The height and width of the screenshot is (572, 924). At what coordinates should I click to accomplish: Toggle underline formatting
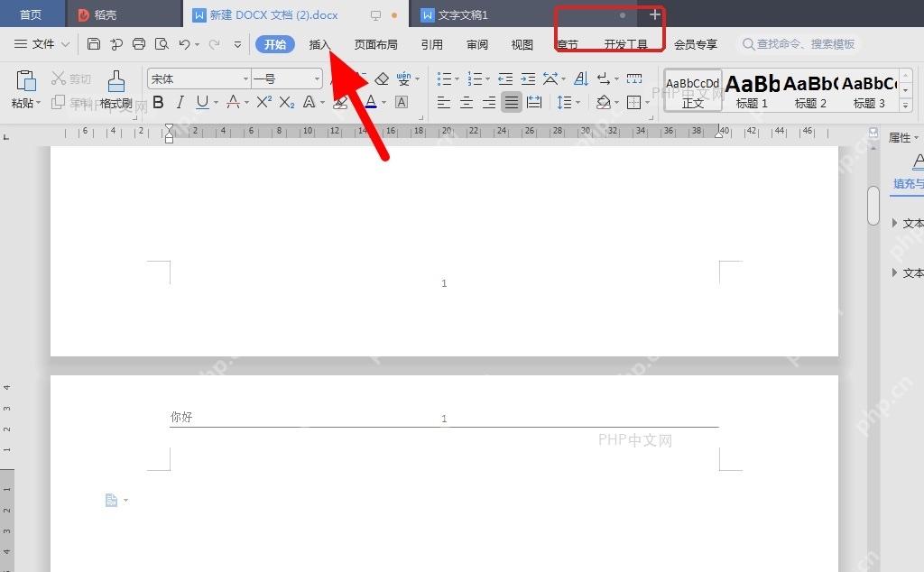202,103
